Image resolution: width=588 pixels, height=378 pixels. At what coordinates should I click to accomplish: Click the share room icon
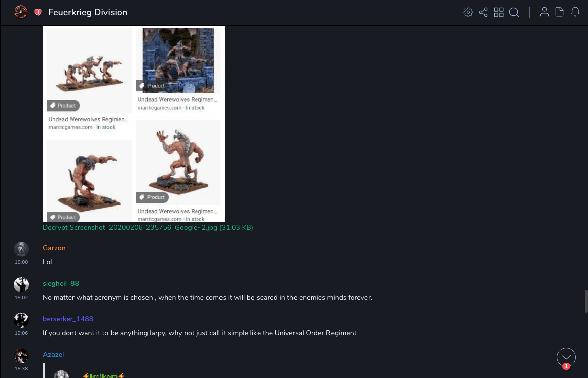(x=483, y=12)
